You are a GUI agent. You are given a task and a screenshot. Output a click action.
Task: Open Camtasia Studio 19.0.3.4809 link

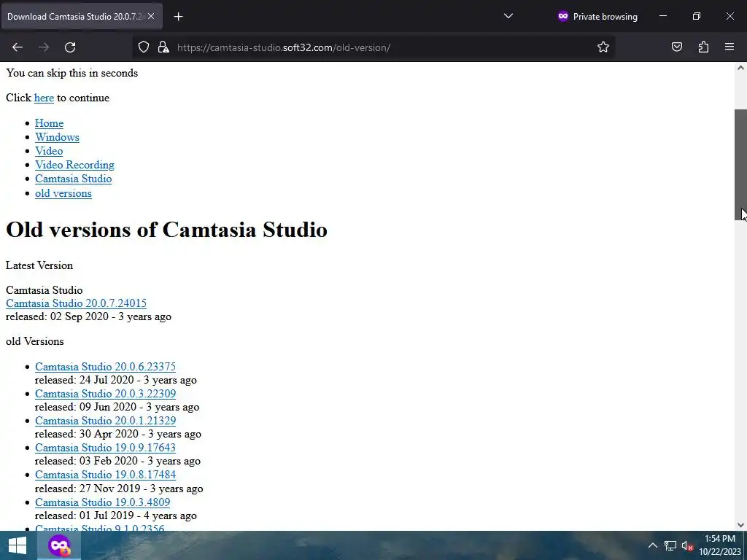[x=102, y=502]
